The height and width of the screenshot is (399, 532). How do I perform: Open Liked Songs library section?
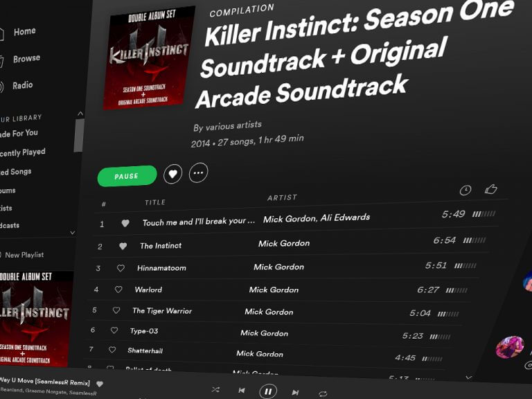[16, 172]
